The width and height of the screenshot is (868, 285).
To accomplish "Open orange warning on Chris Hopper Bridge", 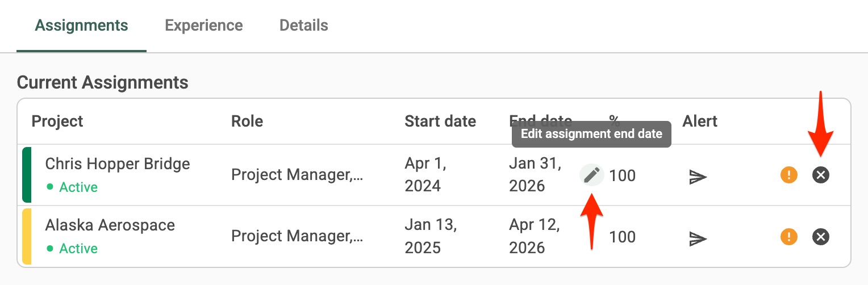I will [x=789, y=175].
